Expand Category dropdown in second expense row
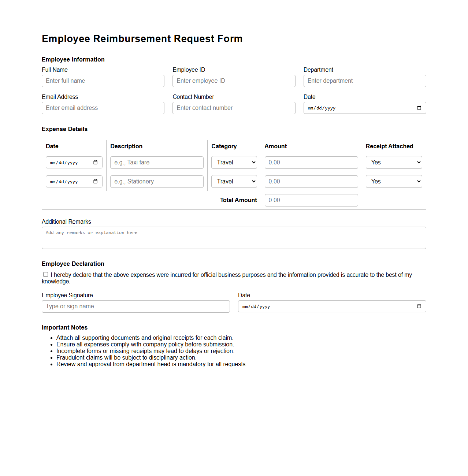 [x=234, y=182]
